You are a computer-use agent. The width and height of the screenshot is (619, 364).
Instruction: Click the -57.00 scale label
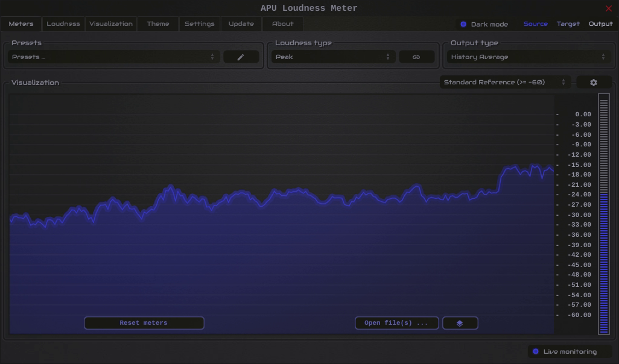coord(580,305)
